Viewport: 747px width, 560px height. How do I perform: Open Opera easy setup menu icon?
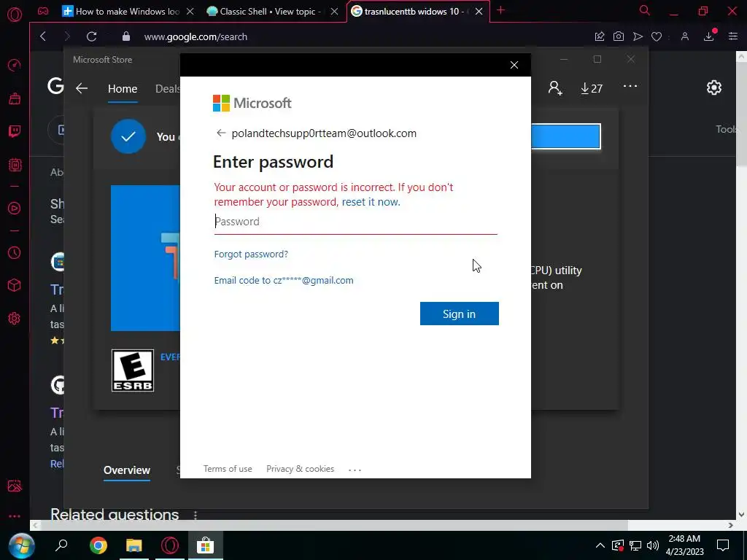(733, 36)
